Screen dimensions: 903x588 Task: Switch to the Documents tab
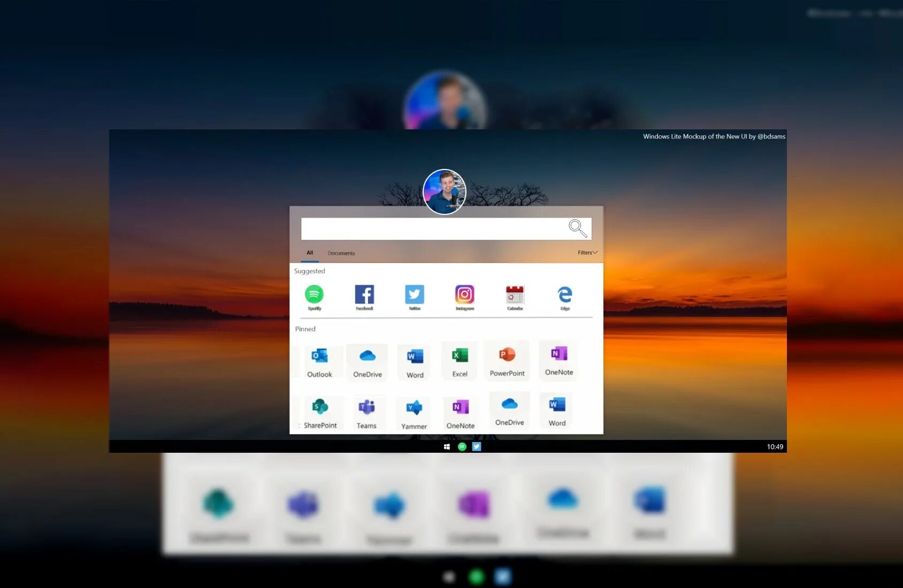point(341,253)
